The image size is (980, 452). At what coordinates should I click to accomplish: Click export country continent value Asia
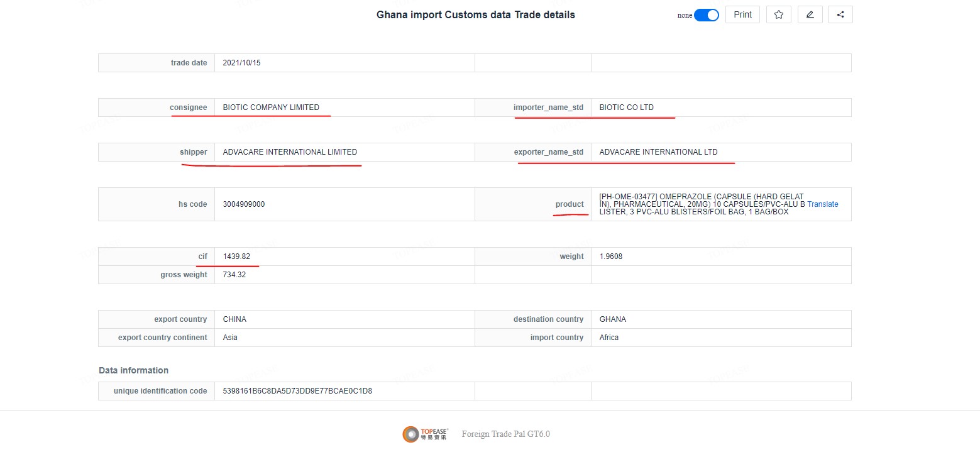coord(230,338)
